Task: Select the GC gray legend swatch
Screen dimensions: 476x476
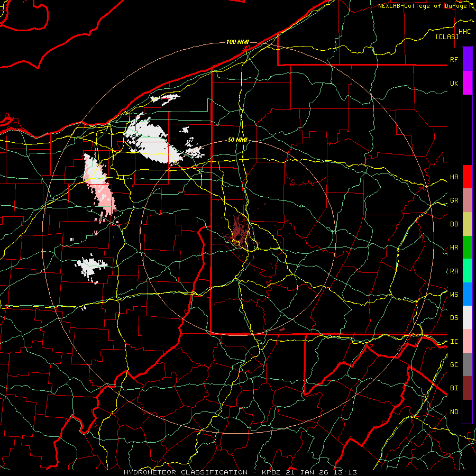Action: coord(467,364)
